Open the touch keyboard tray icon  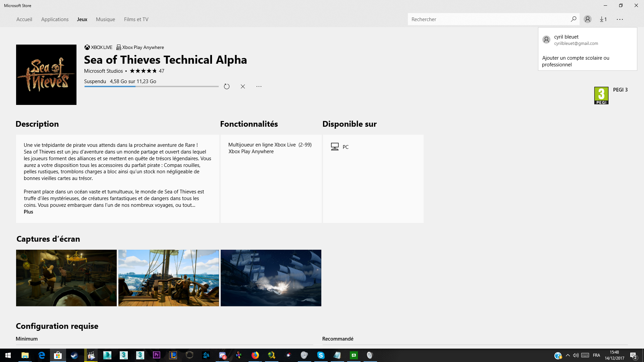(585, 355)
